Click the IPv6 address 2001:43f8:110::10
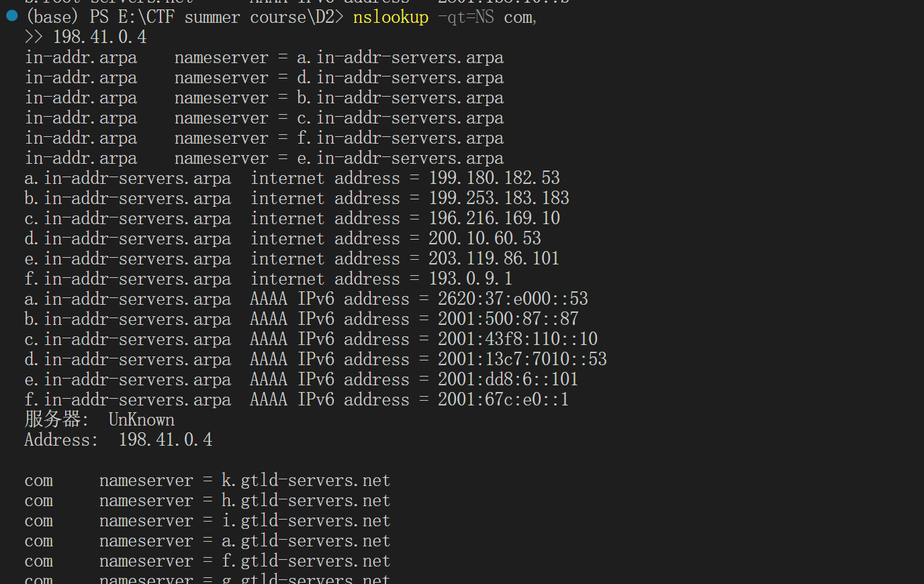 [518, 339]
